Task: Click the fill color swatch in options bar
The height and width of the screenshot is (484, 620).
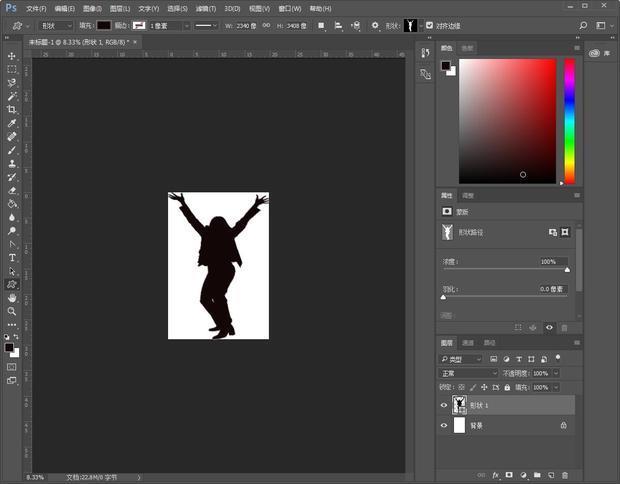Action: [x=103, y=25]
